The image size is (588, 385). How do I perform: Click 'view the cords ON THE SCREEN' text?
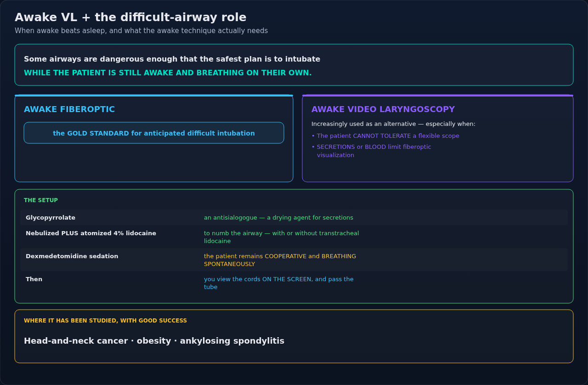point(279,283)
